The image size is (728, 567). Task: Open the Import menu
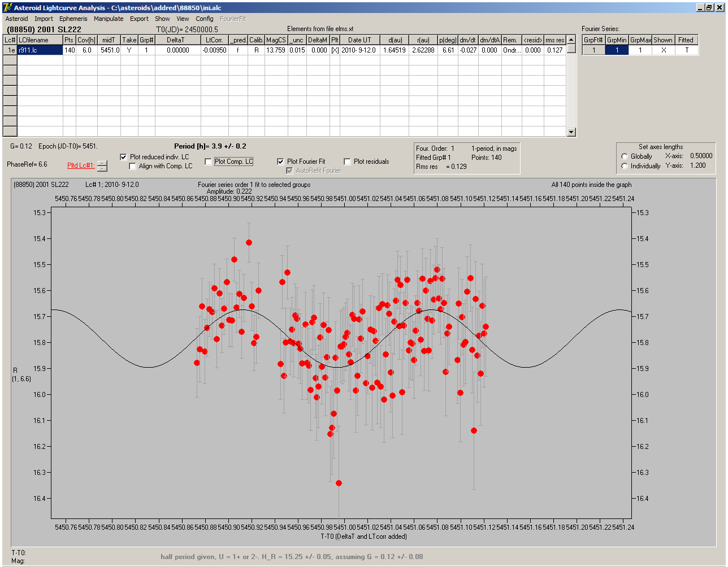[44, 19]
